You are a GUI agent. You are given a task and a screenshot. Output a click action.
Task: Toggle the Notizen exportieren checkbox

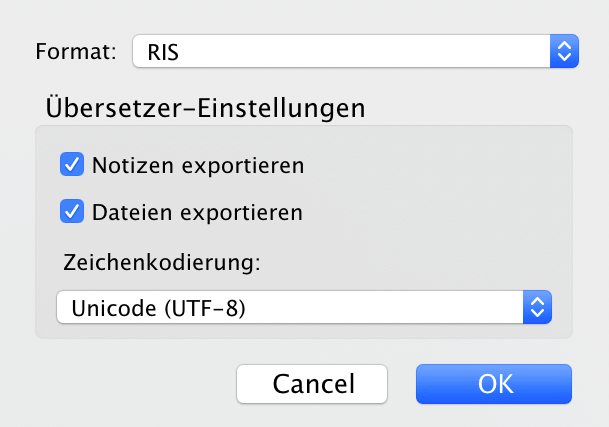tap(72, 165)
